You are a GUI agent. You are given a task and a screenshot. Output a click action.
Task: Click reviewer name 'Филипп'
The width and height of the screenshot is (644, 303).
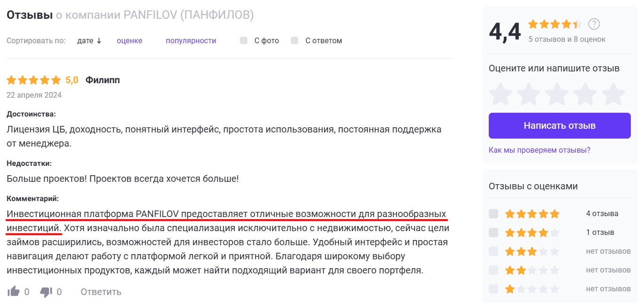[x=103, y=80]
